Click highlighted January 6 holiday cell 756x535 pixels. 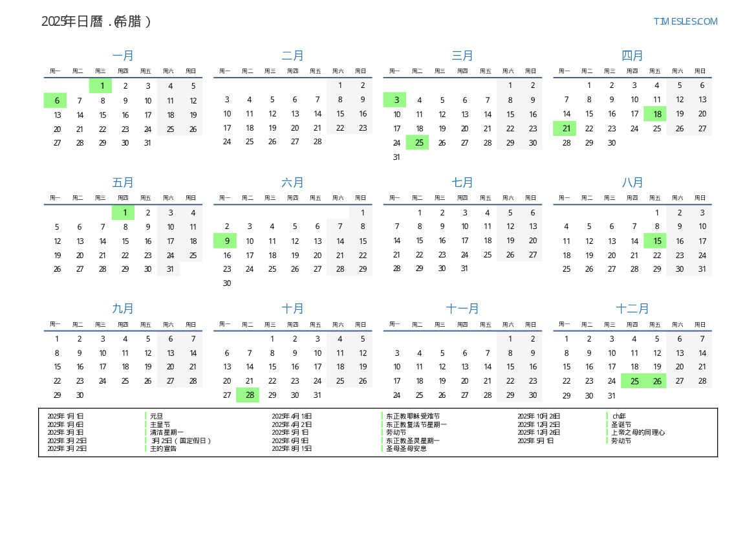pyautogui.click(x=56, y=100)
